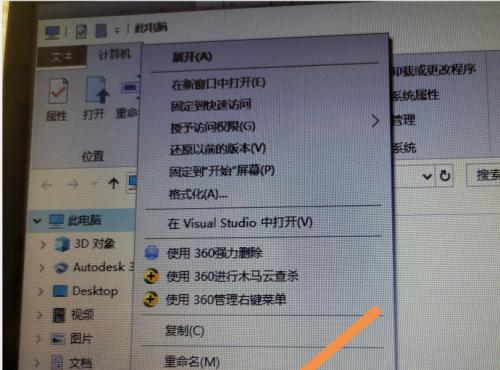Screen dimensions: 500x370
Task: Click the 360强力删除 shredder icon
Action: pos(152,253)
